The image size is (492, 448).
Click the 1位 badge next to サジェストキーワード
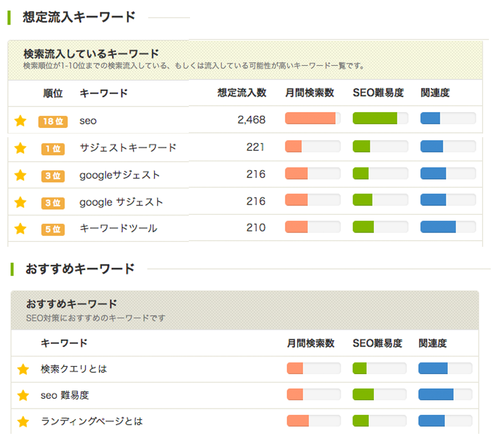coord(52,148)
